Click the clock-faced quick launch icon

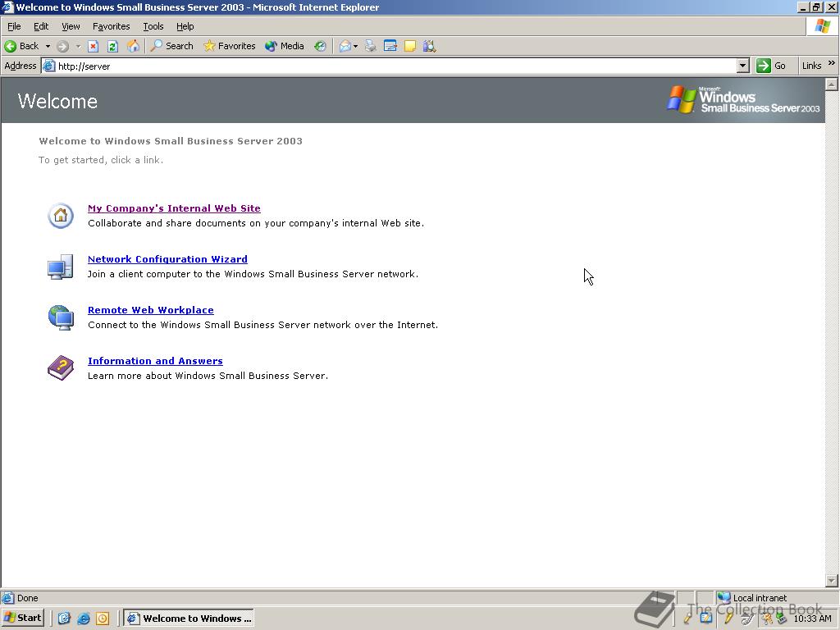pyautogui.click(x=103, y=619)
